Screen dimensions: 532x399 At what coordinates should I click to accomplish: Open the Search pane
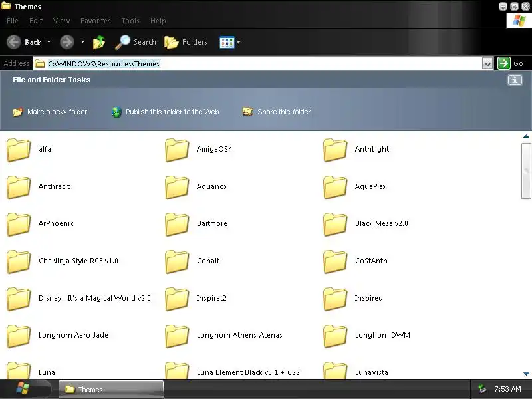coord(136,42)
